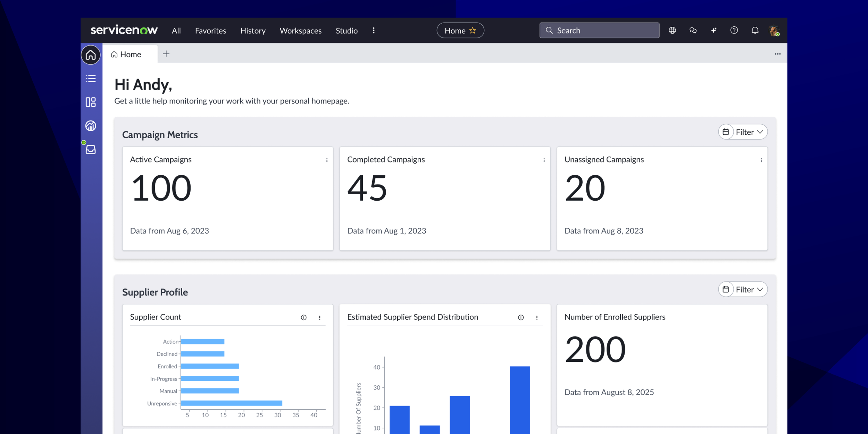
Task: Open Estimated Supplier Spend Distribution options menu
Action: pyautogui.click(x=537, y=317)
